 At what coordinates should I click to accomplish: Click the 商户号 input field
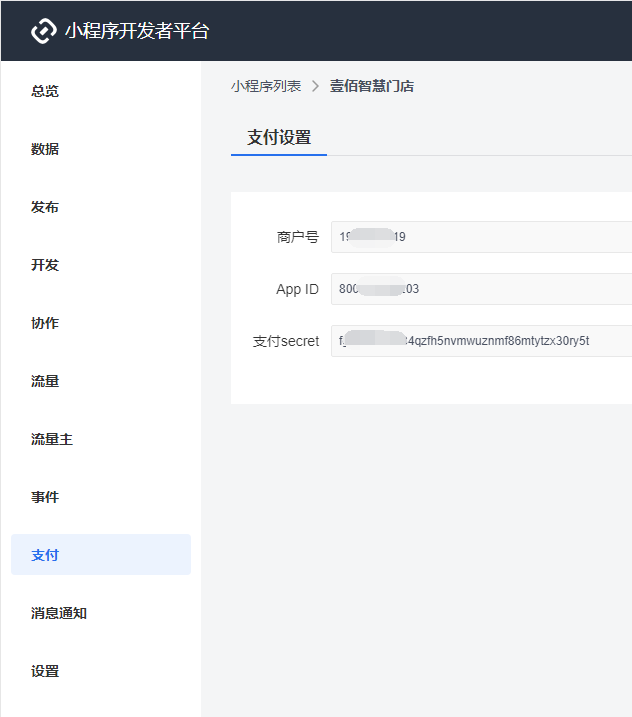[480, 237]
